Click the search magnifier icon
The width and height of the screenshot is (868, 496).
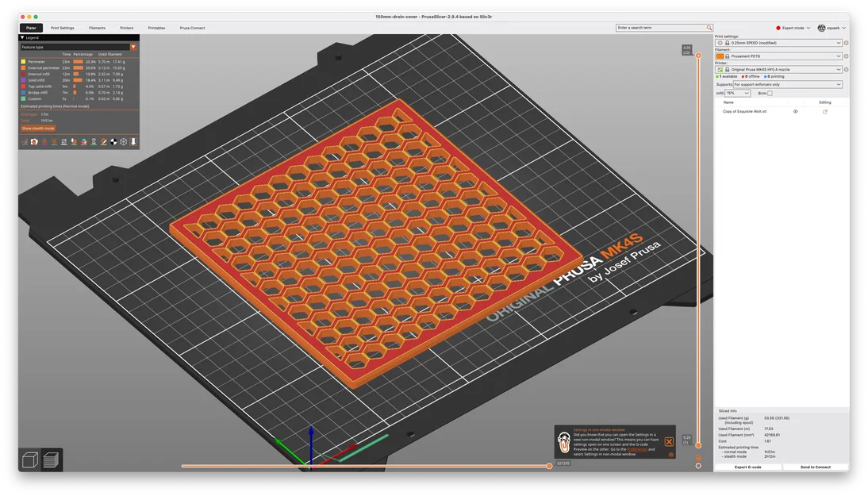[x=709, y=28]
